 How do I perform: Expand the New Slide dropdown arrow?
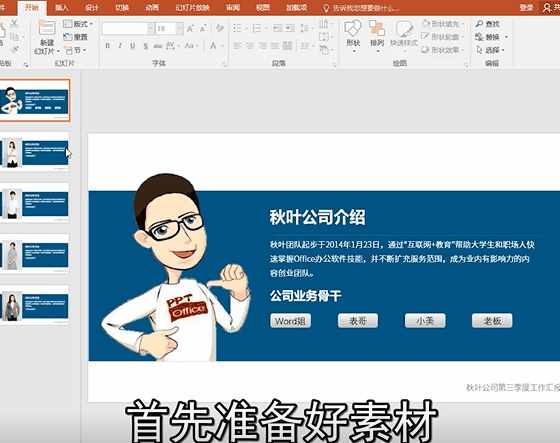click(x=58, y=51)
